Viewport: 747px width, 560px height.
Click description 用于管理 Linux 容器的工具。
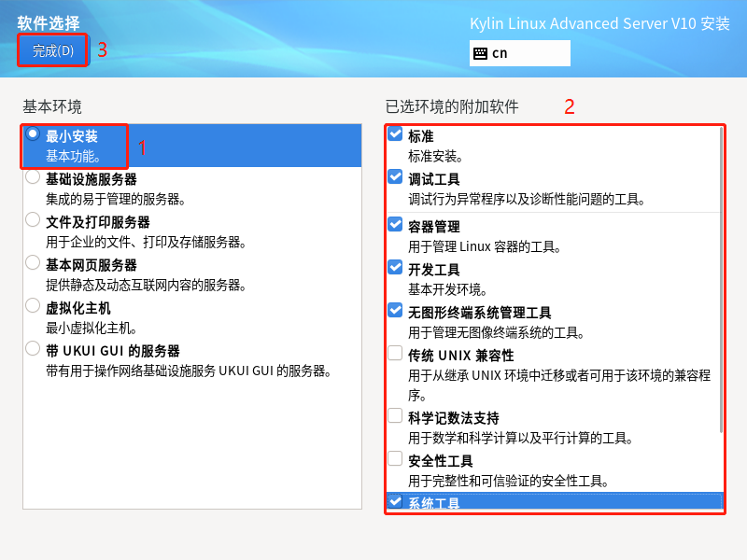point(485,246)
